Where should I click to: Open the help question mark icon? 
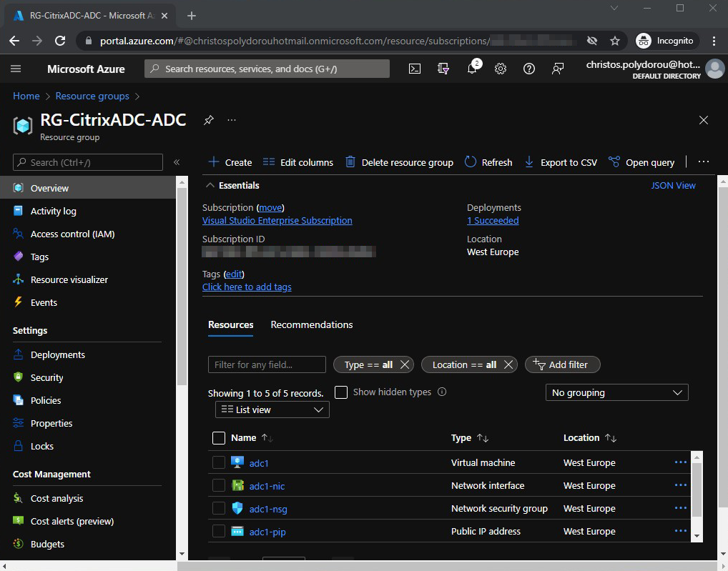(529, 69)
